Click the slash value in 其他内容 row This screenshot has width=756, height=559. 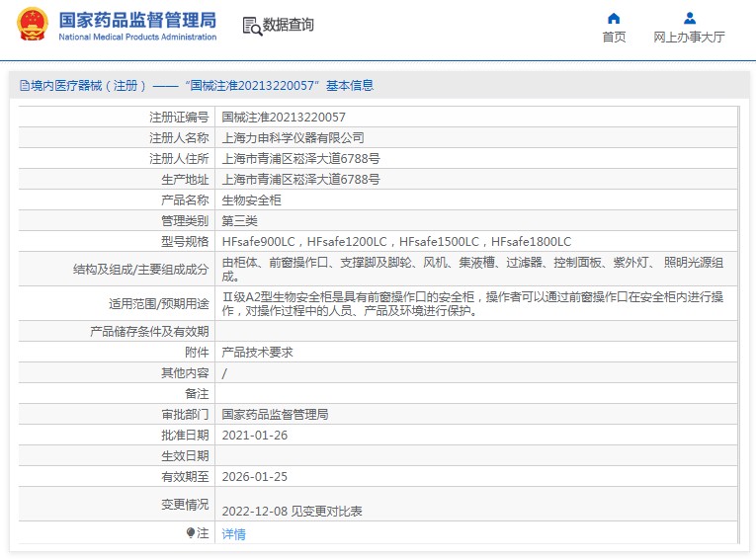tap(224, 373)
